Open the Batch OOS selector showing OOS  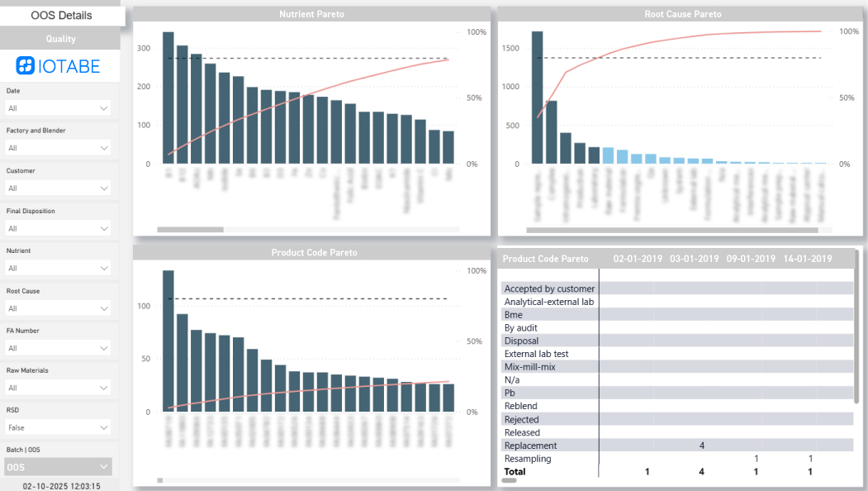pos(57,466)
